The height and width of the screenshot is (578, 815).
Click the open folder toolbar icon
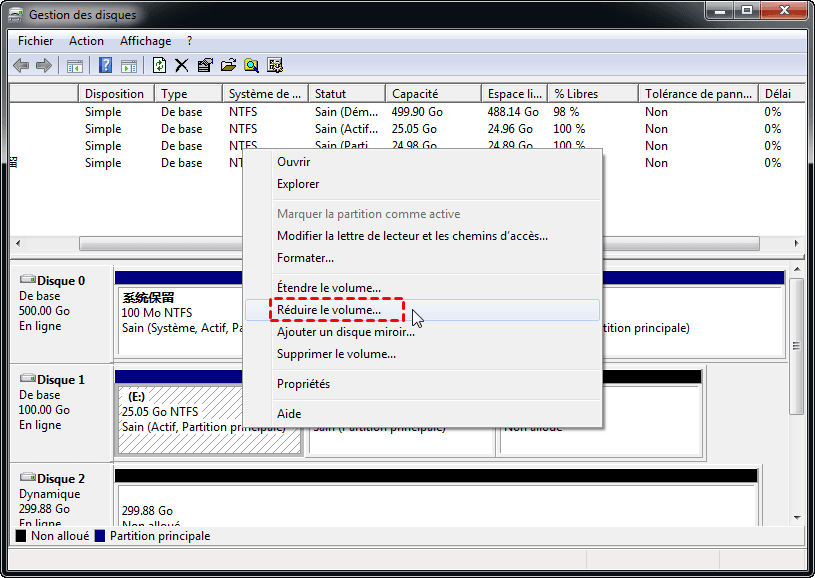point(228,65)
